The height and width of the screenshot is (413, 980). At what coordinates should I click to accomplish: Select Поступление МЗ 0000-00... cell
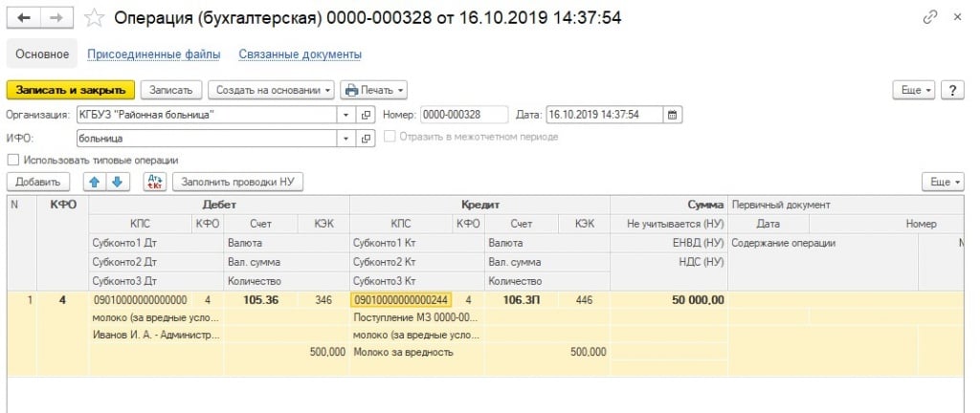point(417,317)
